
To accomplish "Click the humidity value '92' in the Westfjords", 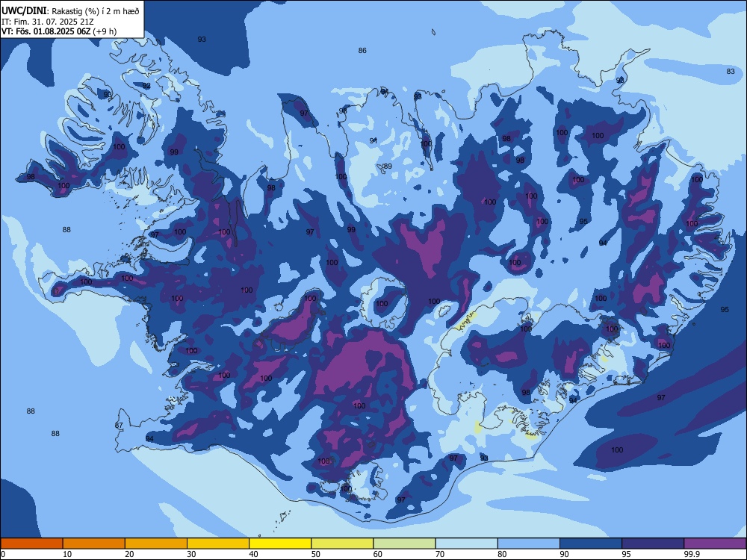I will [x=146, y=86].
